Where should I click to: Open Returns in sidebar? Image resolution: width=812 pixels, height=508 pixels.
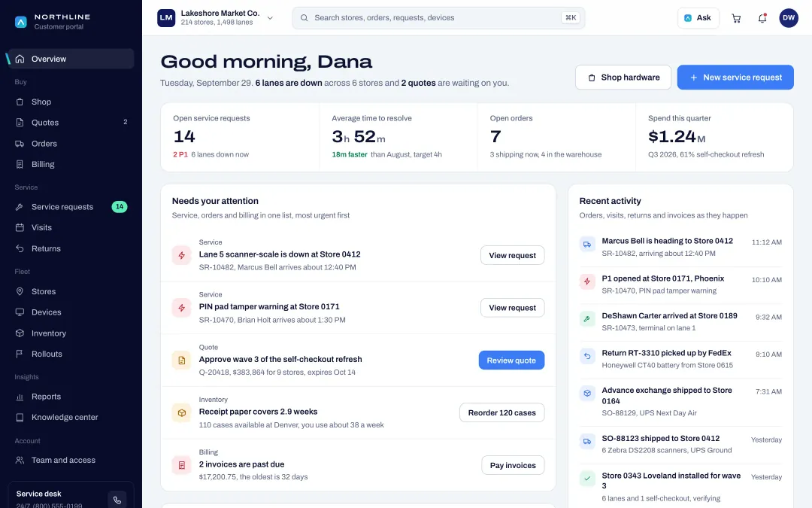[71, 249]
